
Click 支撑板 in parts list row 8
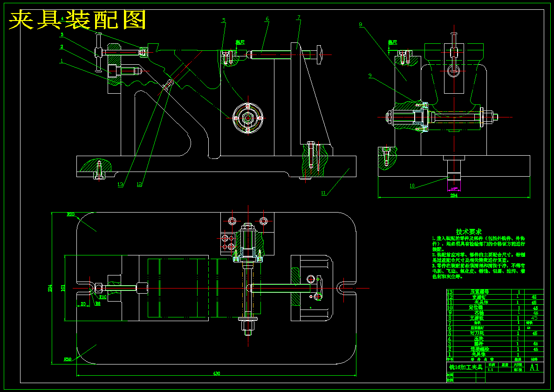[477, 318]
